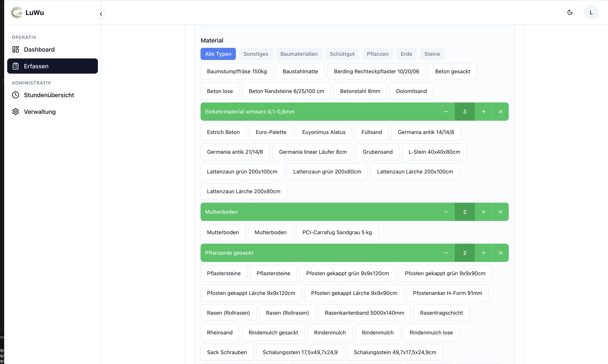
Task: Add Beton gesackt material
Action: 453,71
